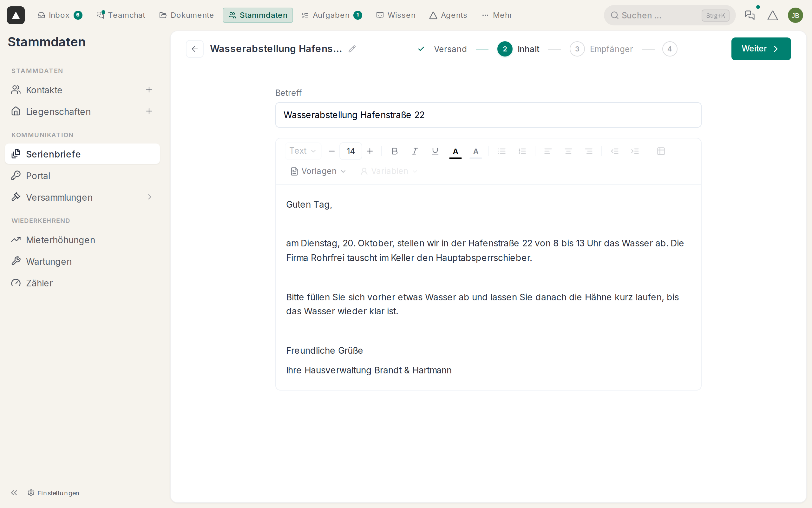Add a new Liegenschaften entry
The image size is (812, 508).
149,111
